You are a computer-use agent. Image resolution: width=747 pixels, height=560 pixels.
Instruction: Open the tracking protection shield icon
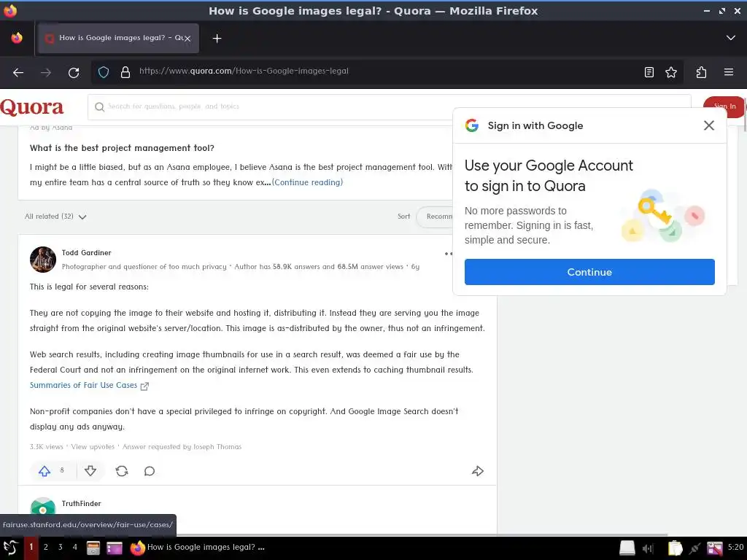pos(104,72)
